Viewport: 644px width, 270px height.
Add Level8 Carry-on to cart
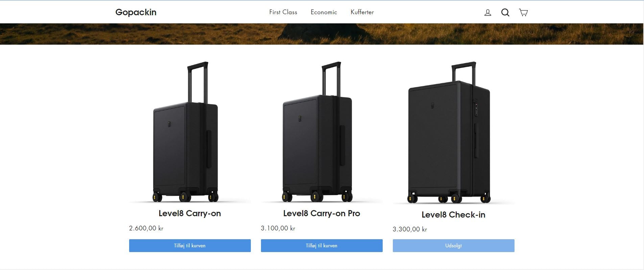[190, 246]
